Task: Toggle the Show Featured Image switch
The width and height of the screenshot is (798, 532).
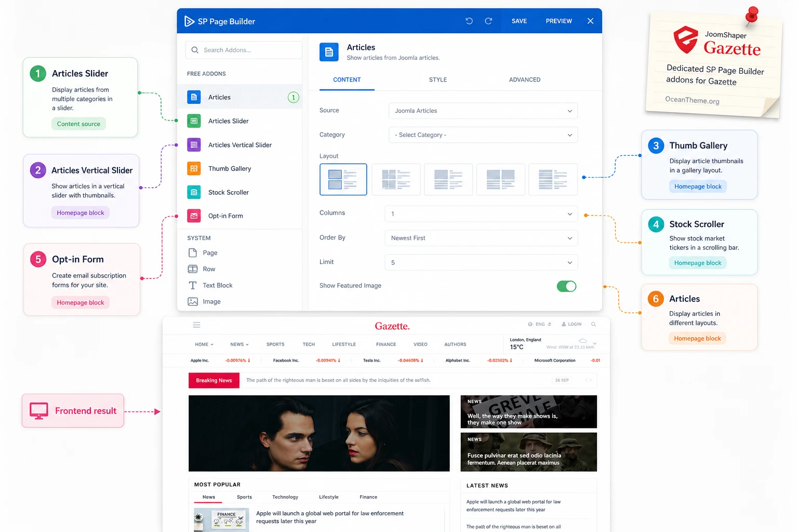Action: pyautogui.click(x=567, y=286)
